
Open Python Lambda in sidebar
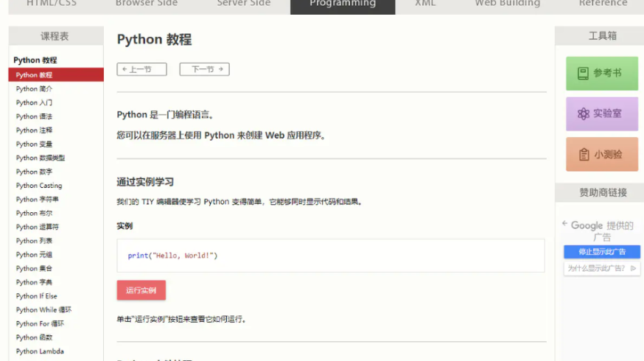40,351
